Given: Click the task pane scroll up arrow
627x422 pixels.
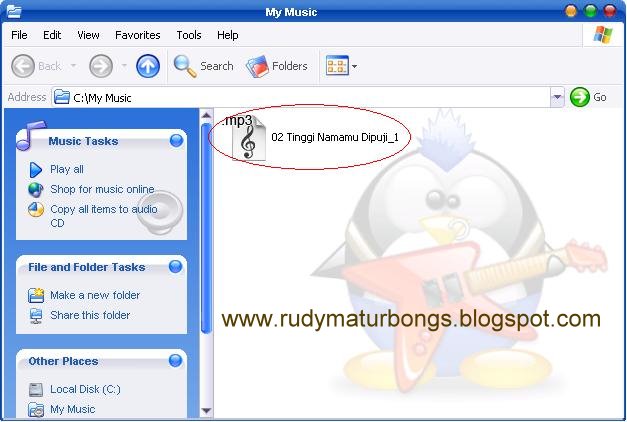Looking at the screenshot, I should (206, 116).
